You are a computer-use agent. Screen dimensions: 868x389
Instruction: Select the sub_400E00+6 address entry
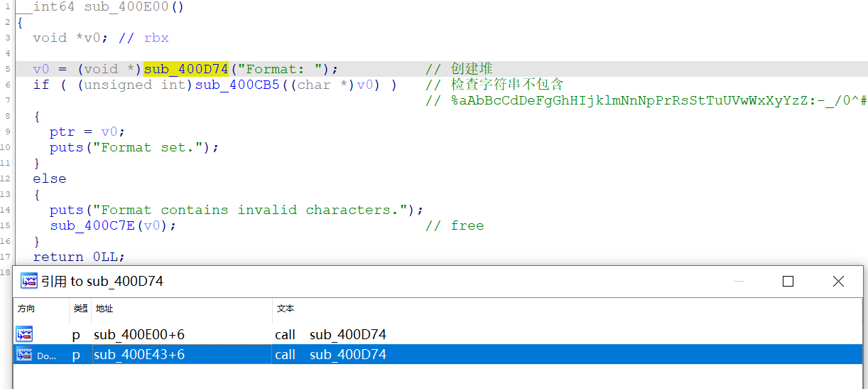click(x=139, y=334)
